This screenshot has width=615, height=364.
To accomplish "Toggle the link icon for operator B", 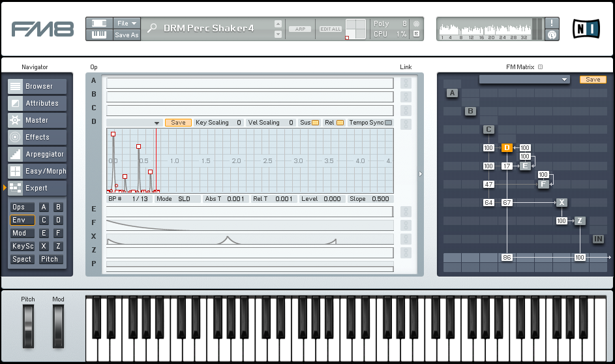I will click(406, 97).
